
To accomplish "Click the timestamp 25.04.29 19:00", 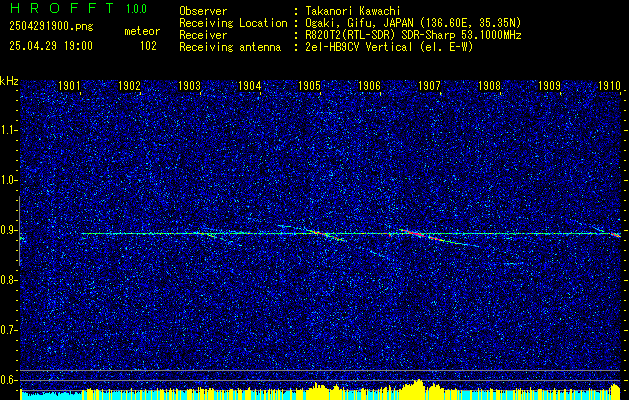I will (51, 46).
